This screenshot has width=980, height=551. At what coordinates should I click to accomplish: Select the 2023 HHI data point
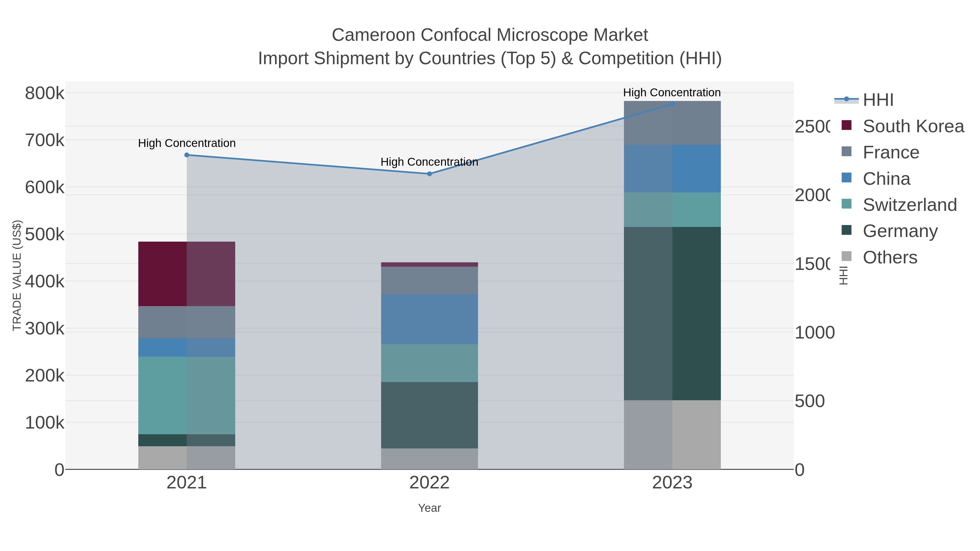(x=672, y=104)
